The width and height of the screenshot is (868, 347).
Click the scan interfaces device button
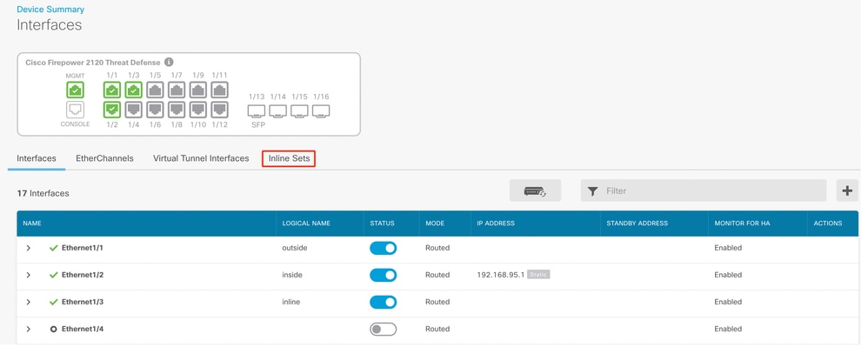pyautogui.click(x=535, y=191)
